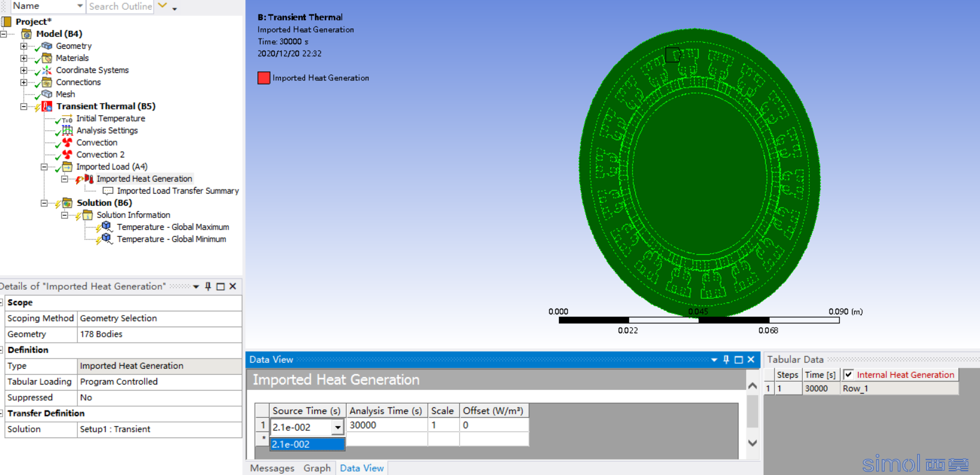980x475 pixels.
Task: Click the Analysis Settings grid icon
Action: tap(67, 130)
